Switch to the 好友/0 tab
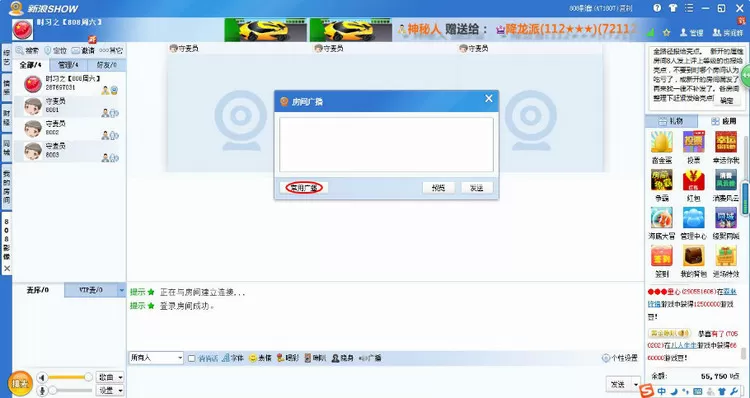Image resolution: width=750 pixels, height=398 pixels. point(107,65)
